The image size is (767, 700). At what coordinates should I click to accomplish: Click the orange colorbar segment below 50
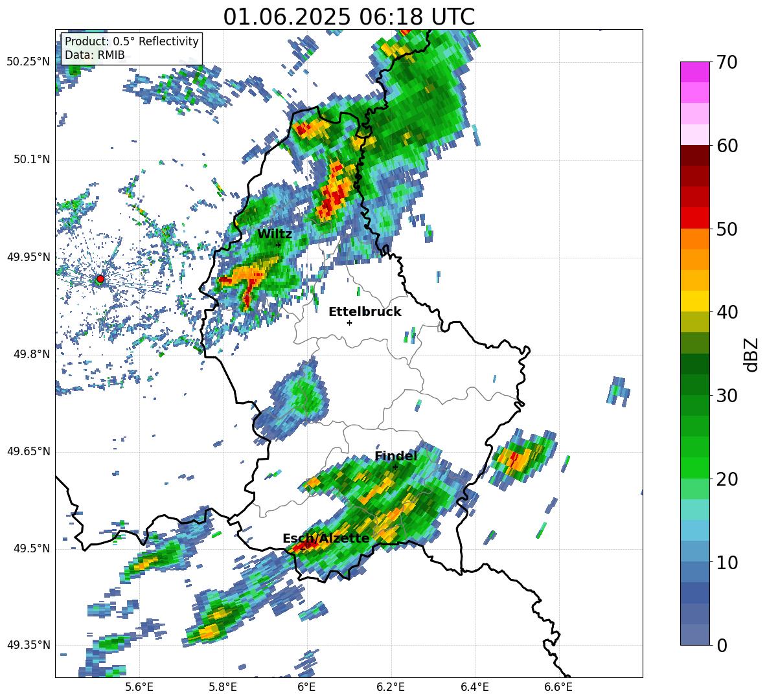694,239
